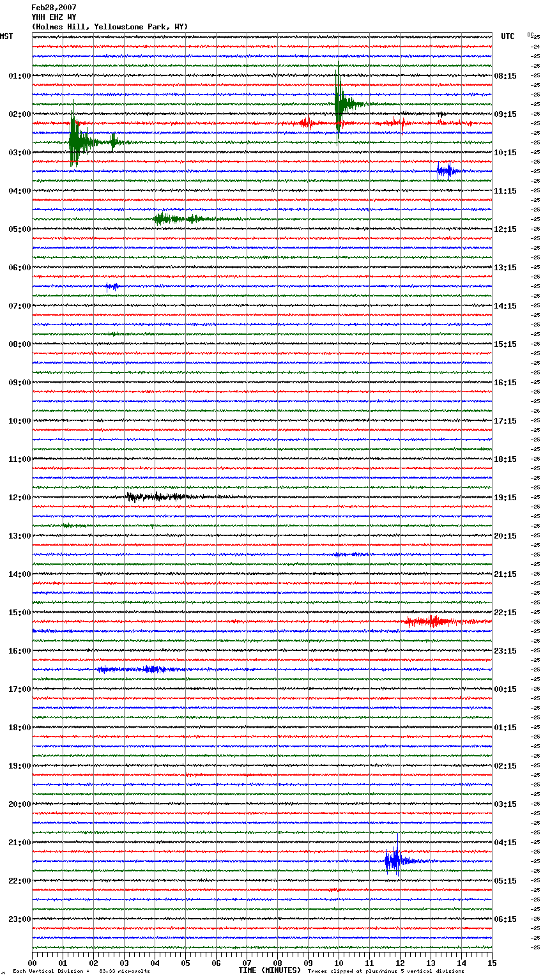Click the 16:15 UTC time label
This screenshot has width=543, height=980.
tap(505, 383)
